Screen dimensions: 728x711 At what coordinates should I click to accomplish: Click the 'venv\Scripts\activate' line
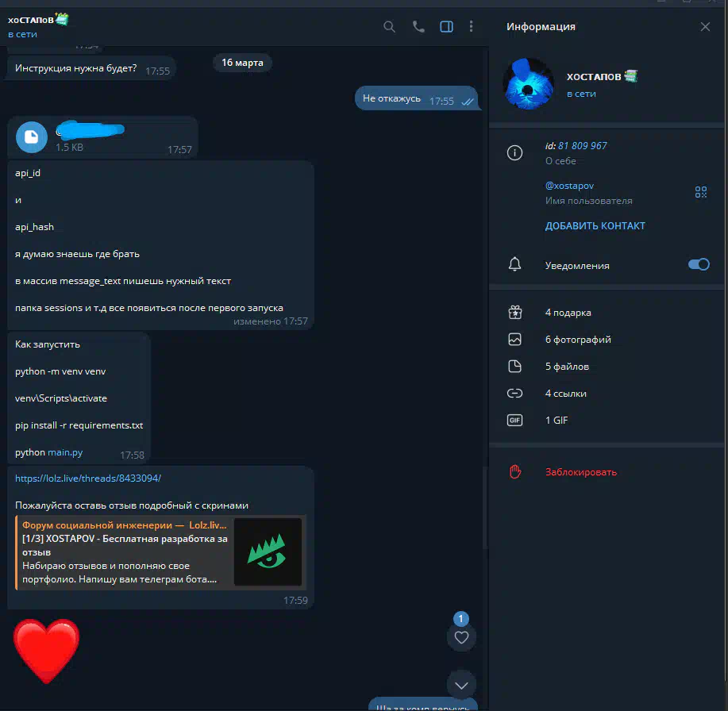61,398
